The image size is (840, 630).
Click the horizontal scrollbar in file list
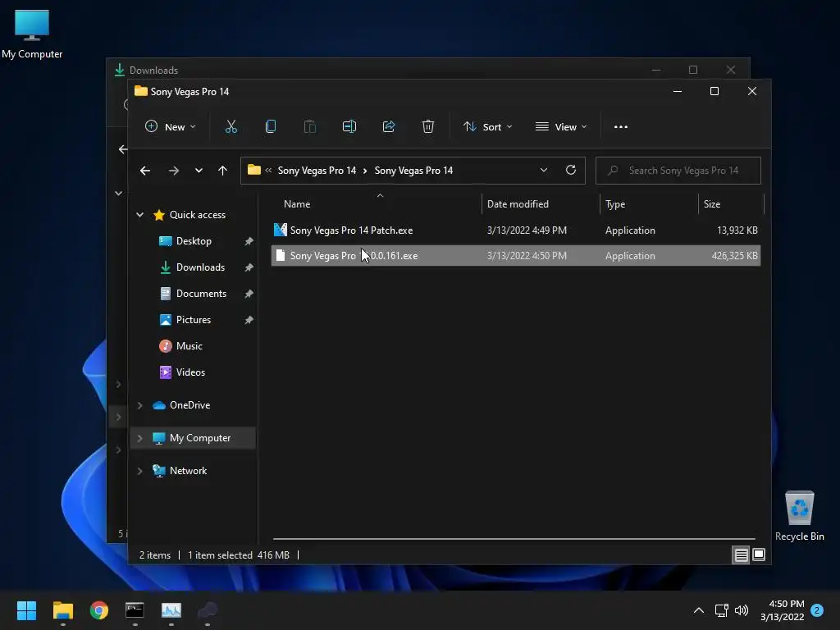click(514, 538)
